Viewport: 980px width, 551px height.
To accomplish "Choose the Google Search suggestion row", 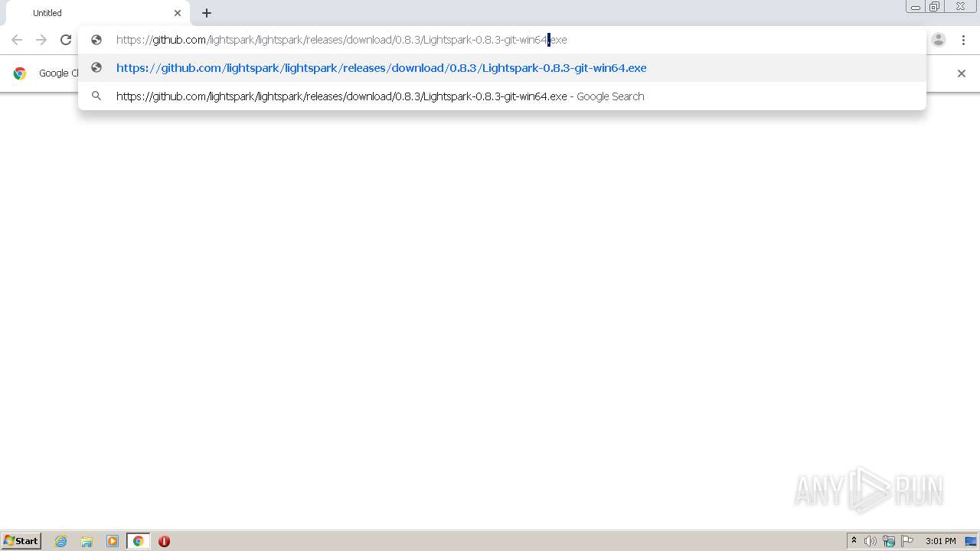I will (502, 96).
